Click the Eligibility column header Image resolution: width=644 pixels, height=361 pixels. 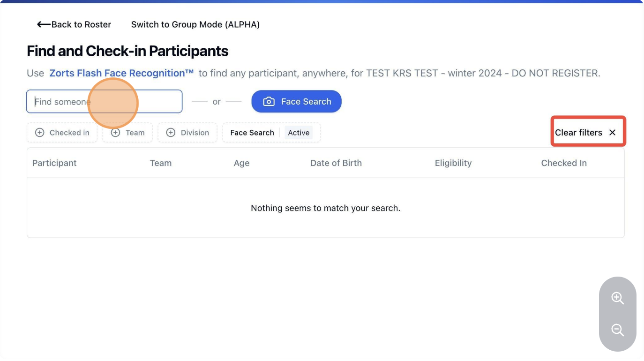[453, 163]
